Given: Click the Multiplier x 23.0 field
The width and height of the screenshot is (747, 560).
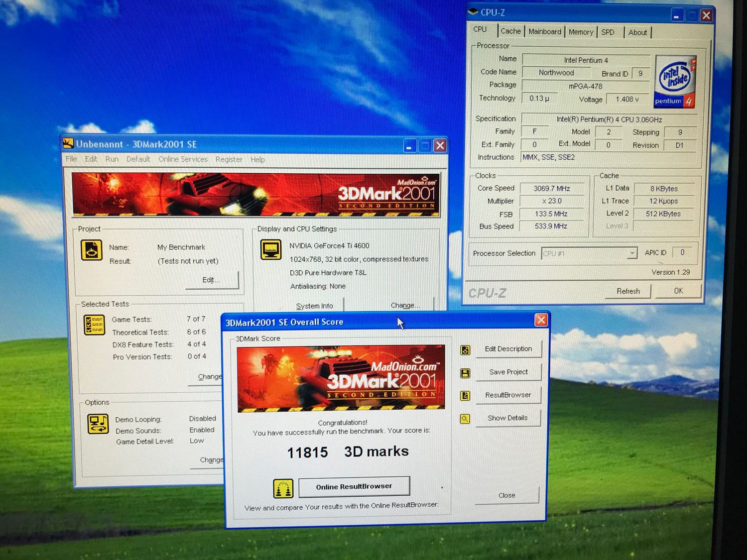Looking at the screenshot, I should pos(552,201).
